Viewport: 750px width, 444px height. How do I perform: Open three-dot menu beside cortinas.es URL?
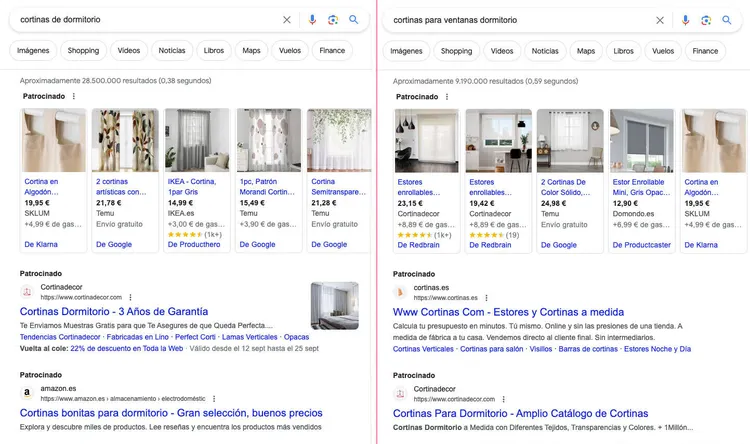pyautogui.click(x=486, y=298)
